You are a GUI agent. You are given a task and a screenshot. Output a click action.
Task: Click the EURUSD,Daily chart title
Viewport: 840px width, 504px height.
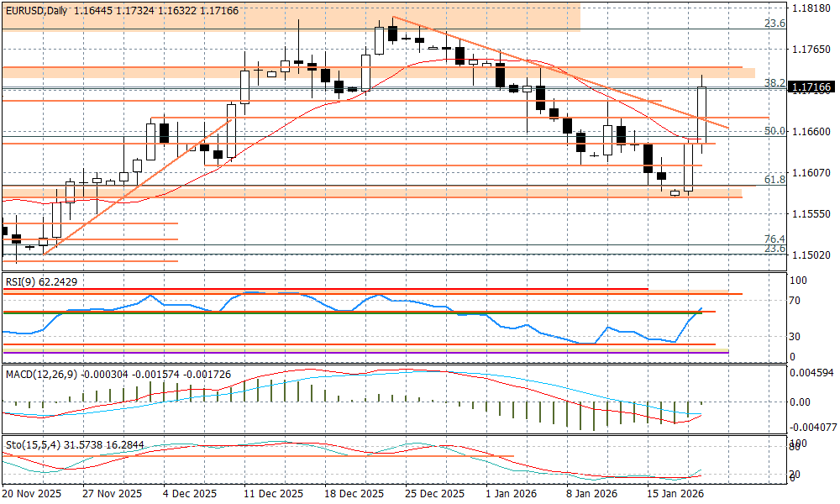click(x=36, y=10)
